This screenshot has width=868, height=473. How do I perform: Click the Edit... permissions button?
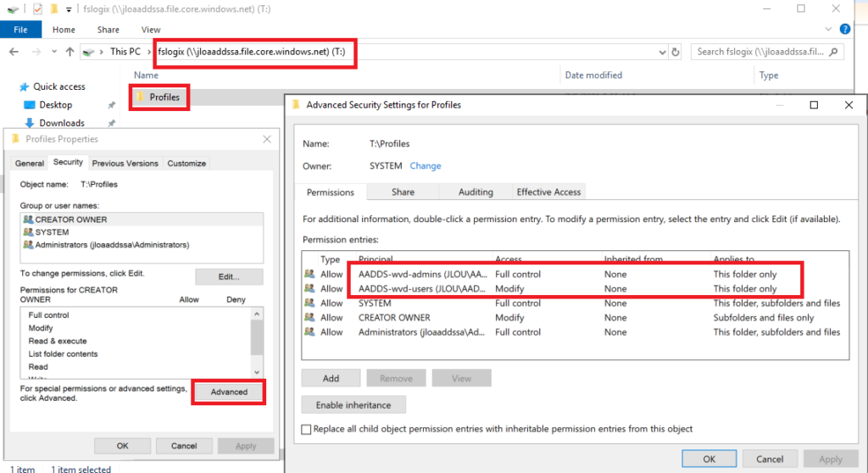click(x=229, y=276)
